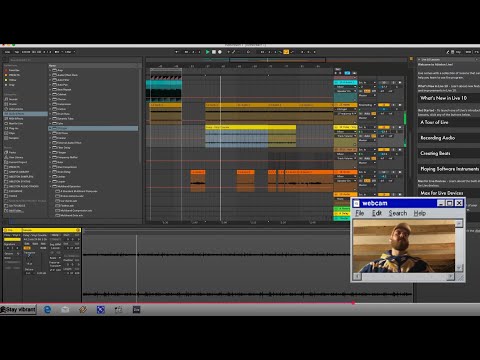Open Master output dropdown on first track

[x=367, y=95]
